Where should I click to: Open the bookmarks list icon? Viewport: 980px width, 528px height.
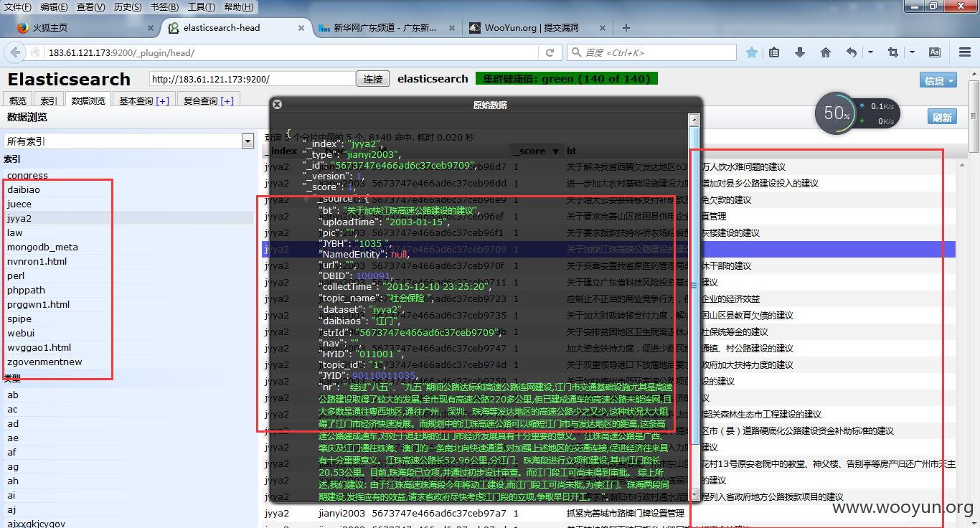[x=774, y=52]
